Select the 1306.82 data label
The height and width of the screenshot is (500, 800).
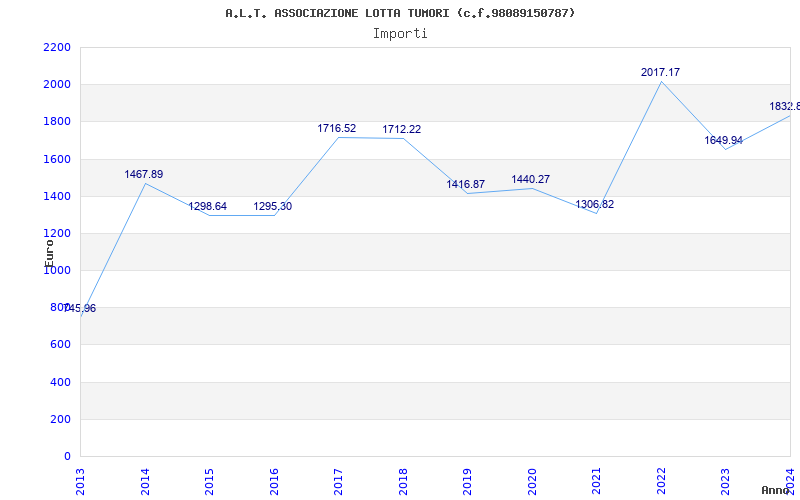coord(594,205)
